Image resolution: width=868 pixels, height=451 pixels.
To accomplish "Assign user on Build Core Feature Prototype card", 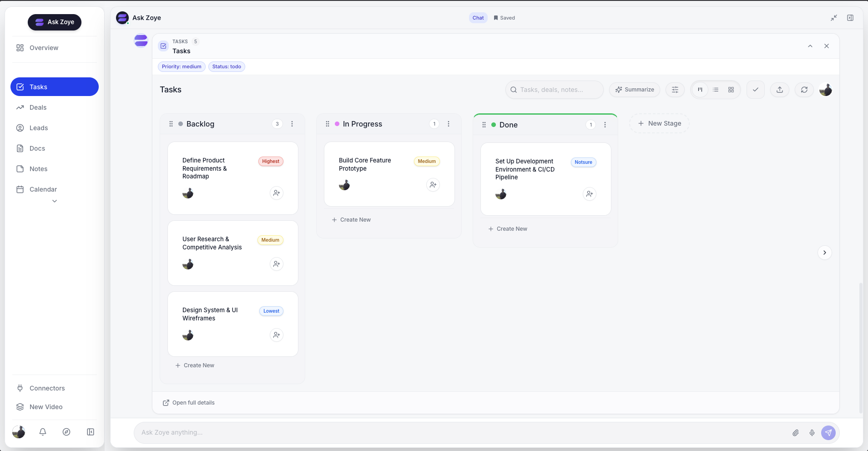I will click(x=433, y=185).
